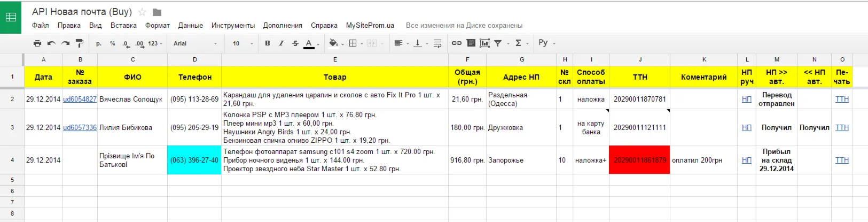Toggle text wrapping
Image resolution: width=868 pixels, height=222 pixels.
pos(437,43)
